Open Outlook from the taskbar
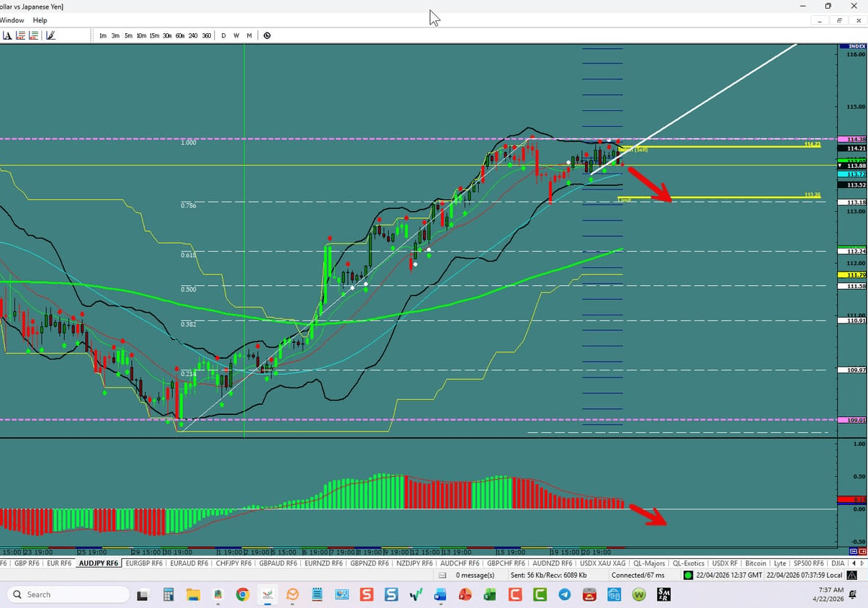 coord(292,594)
